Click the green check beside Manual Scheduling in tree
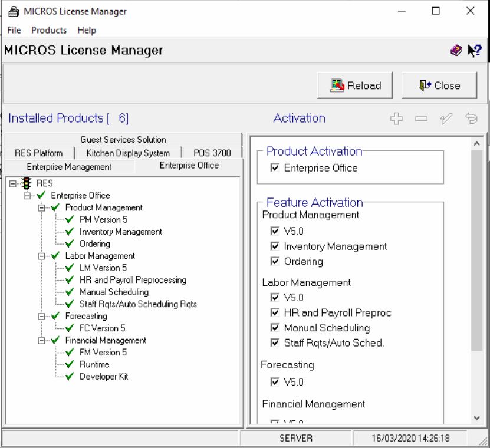 pos(70,292)
